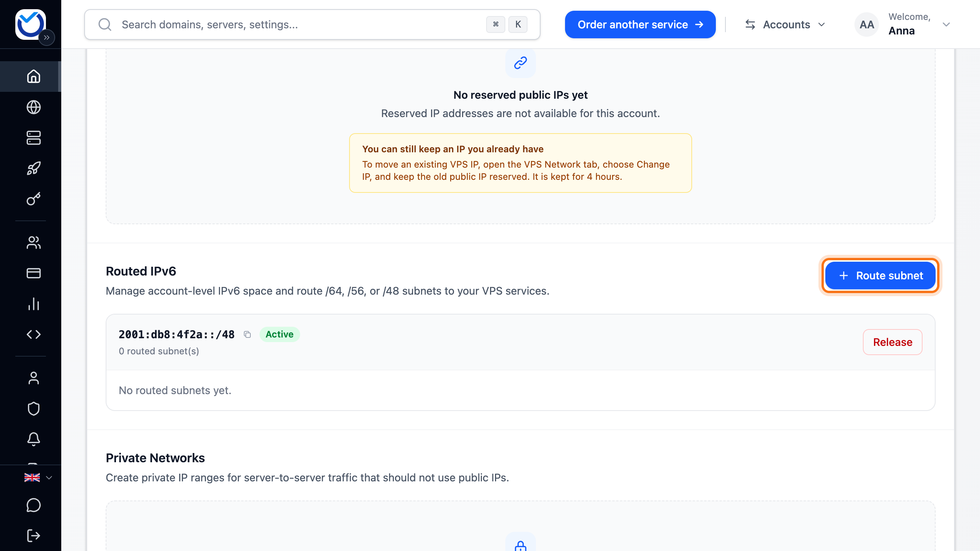980x551 pixels.
Task: Open the rocket launch icon in sidebar
Action: click(34, 168)
